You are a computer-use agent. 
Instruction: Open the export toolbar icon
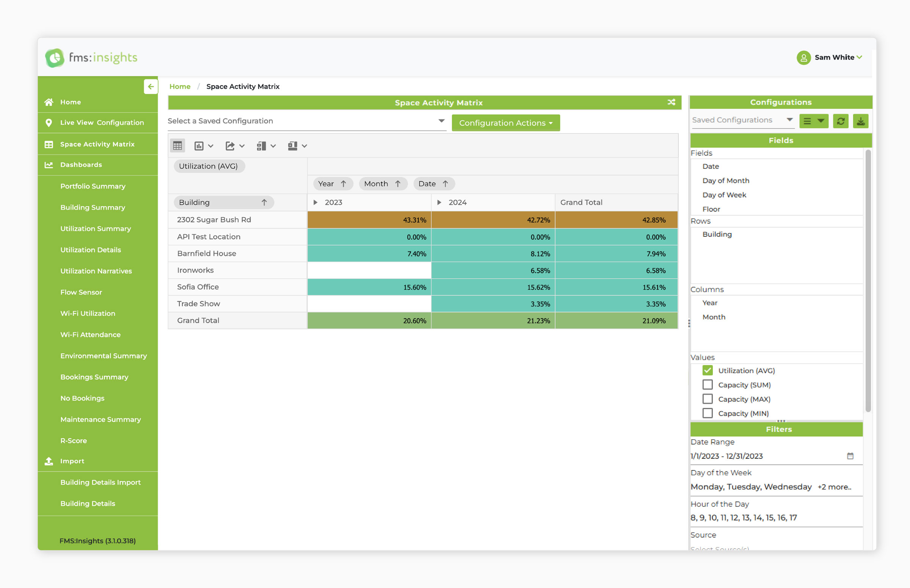[x=235, y=146]
